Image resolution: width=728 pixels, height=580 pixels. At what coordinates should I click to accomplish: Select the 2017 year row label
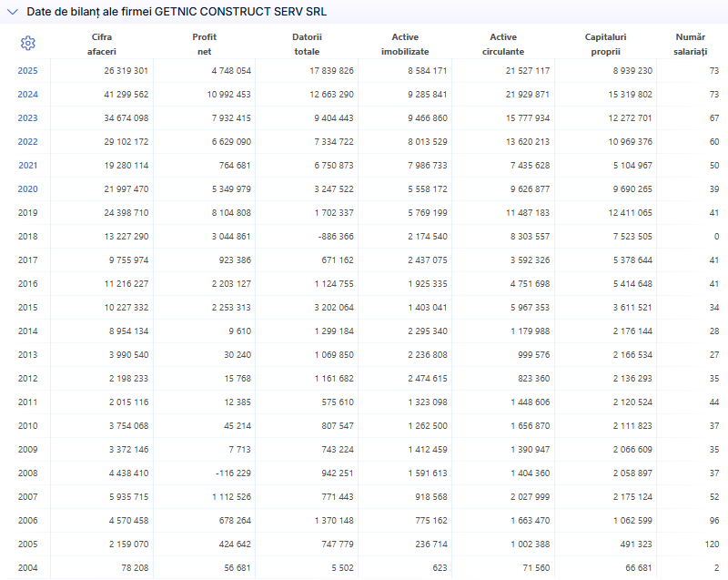(28, 260)
